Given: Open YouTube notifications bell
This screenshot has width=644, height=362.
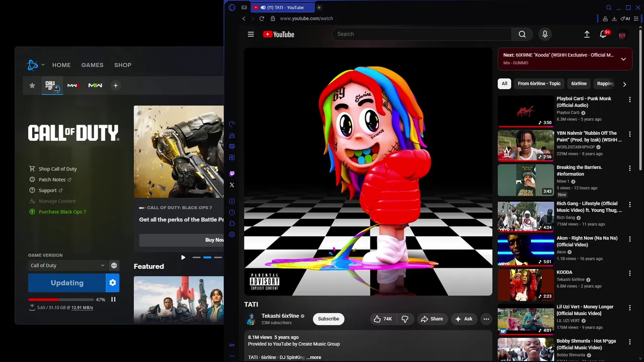Looking at the screenshot, I should [603, 34].
